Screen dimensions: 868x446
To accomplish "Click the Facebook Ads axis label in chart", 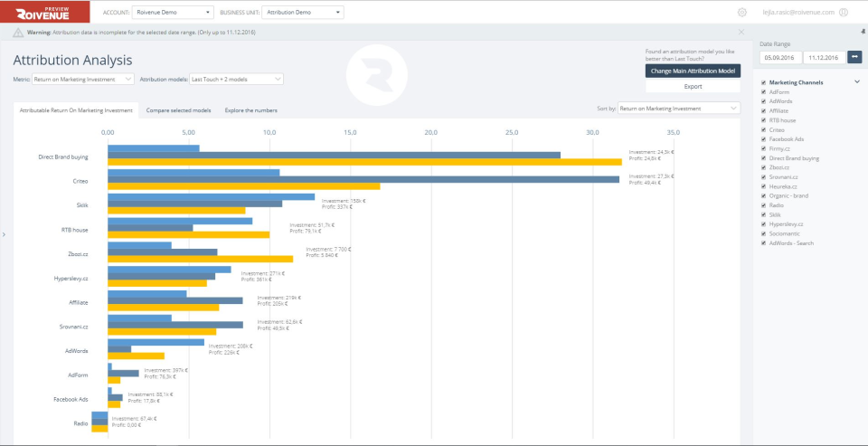I will (71, 399).
